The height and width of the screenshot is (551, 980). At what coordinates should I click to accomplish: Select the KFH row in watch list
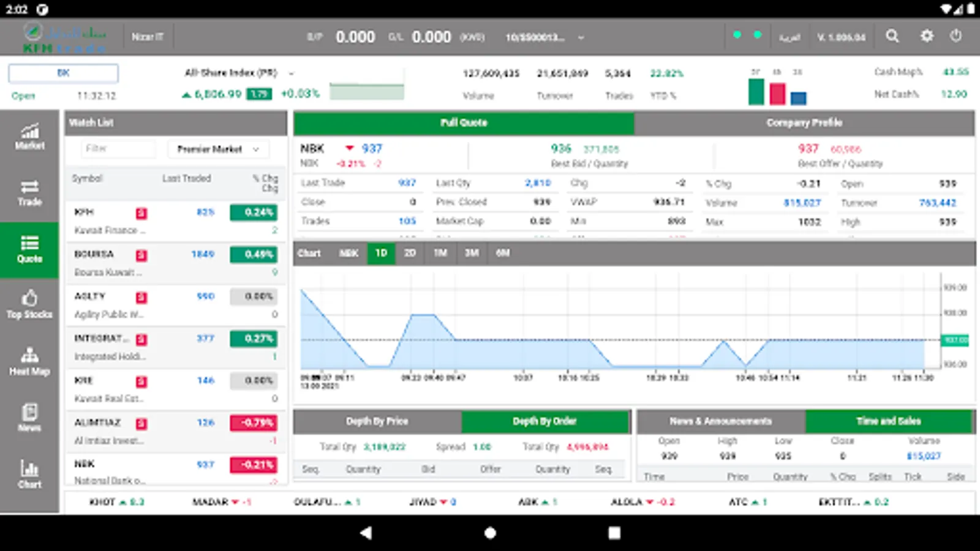coord(176,222)
